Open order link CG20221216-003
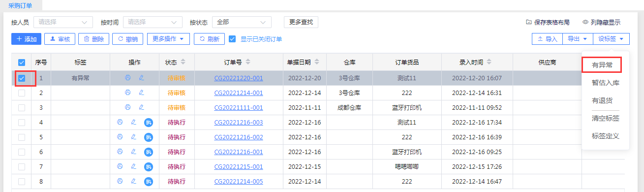644x192 pixels. [239, 123]
